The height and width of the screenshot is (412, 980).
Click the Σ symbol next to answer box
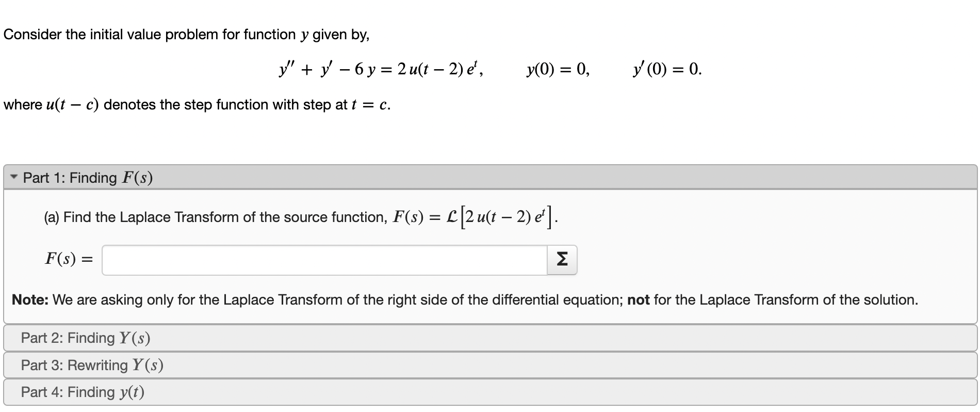tap(561, 259)
